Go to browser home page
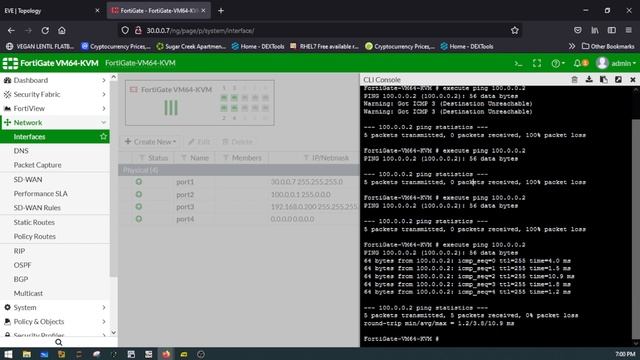 coord(62,30)
